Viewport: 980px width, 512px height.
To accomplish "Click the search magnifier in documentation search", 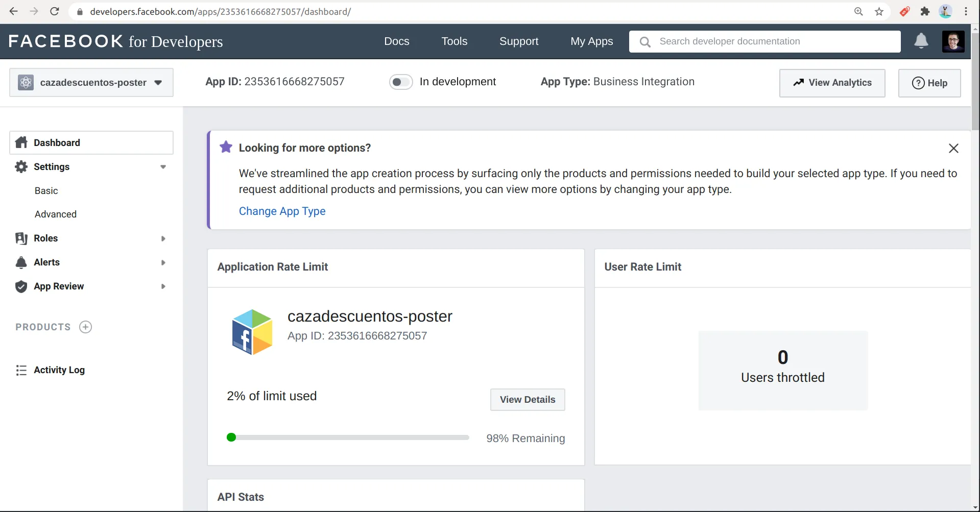I will [x=645, y=42].
